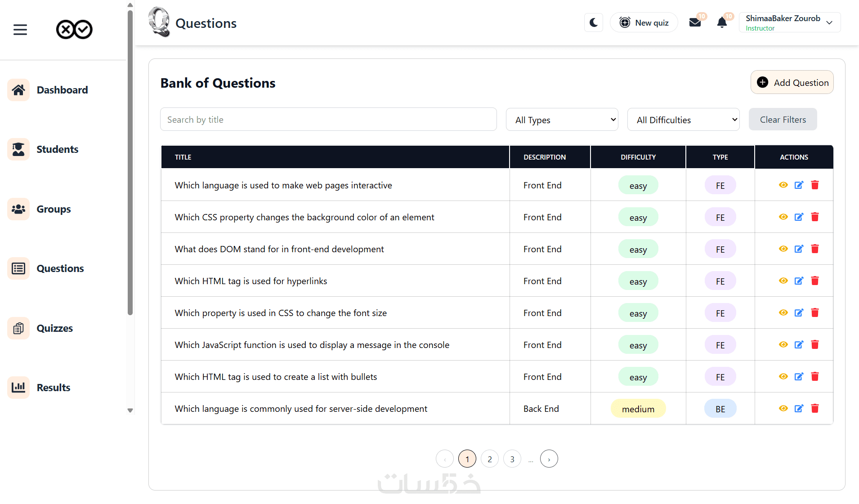The image size is (859, 504).
Task: Click the envelope messages icon
Action: click(695, 22)
